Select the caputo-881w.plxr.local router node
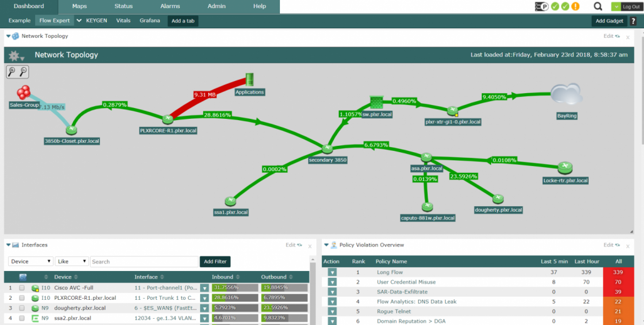This screenshot has width=644, height=325. (x=427, y=206)
